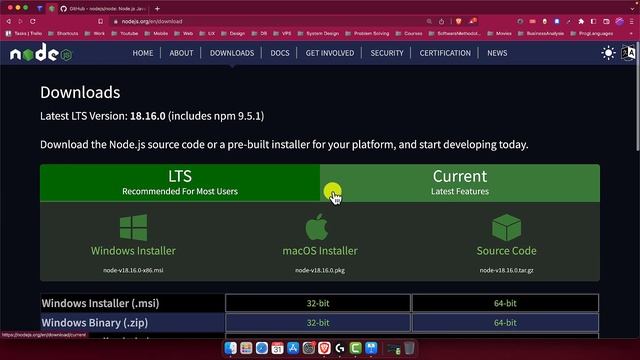
Task: Click the node-v18.16.0-x86.msi filename
Action: tap(133, 270)
